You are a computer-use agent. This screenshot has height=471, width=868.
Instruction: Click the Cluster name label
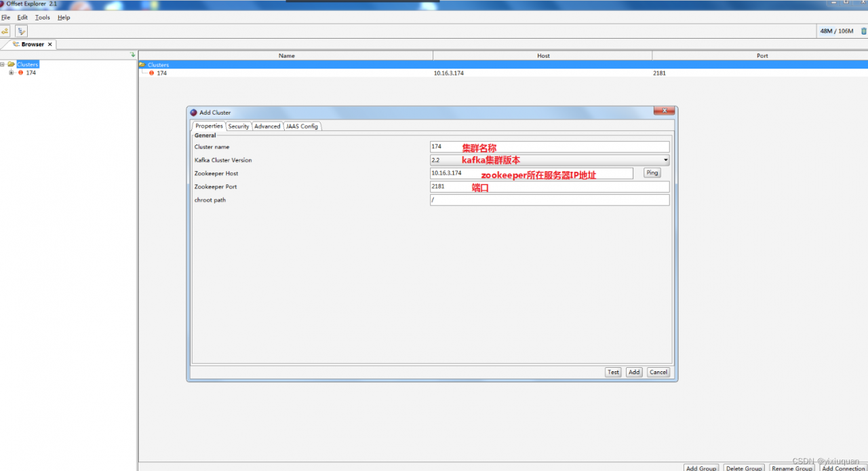coord(212,147)
